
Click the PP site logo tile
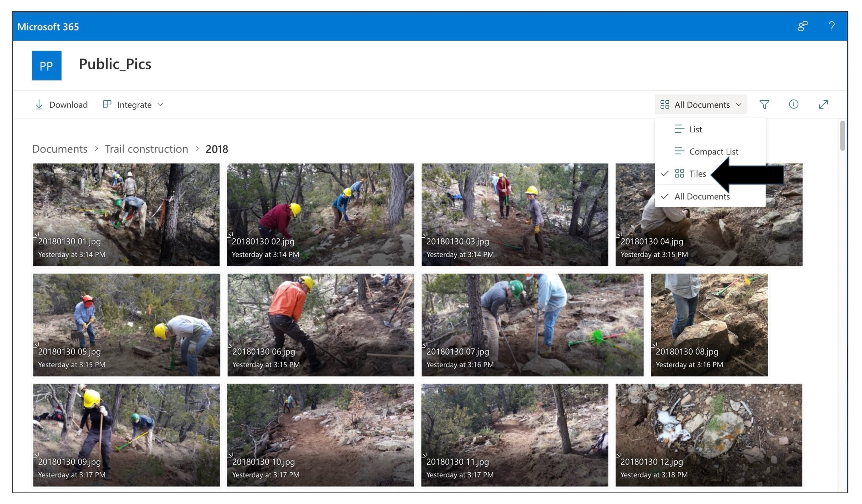(x=46, y=66)
